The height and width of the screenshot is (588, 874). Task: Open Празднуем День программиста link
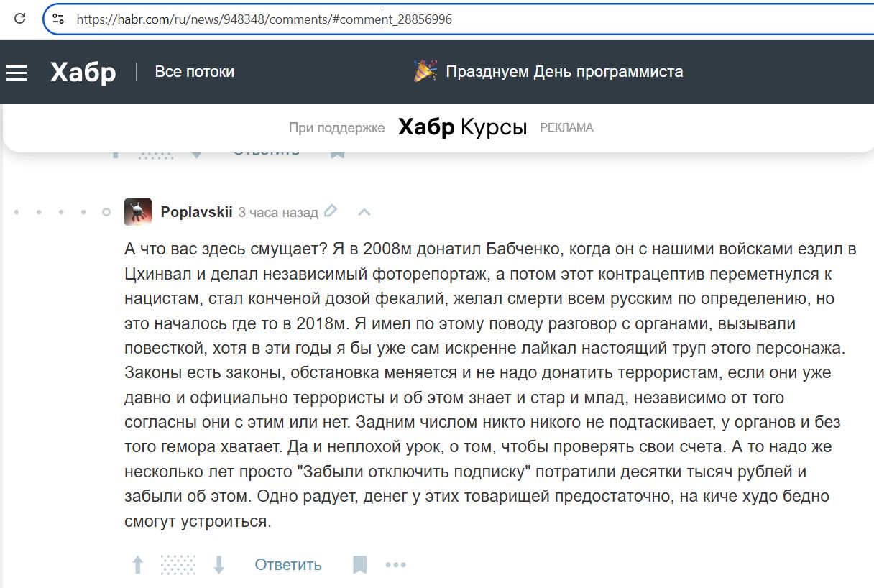[x=563, y=72]
